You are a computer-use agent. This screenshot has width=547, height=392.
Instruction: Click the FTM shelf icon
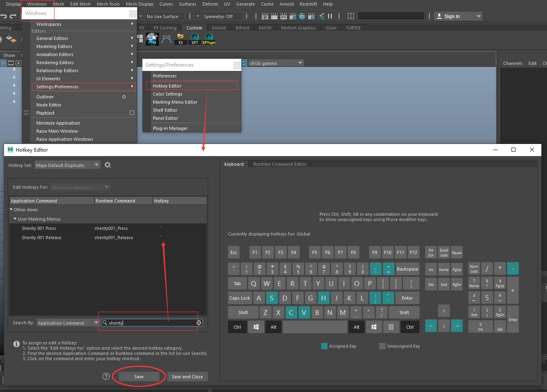coord(152,39)
